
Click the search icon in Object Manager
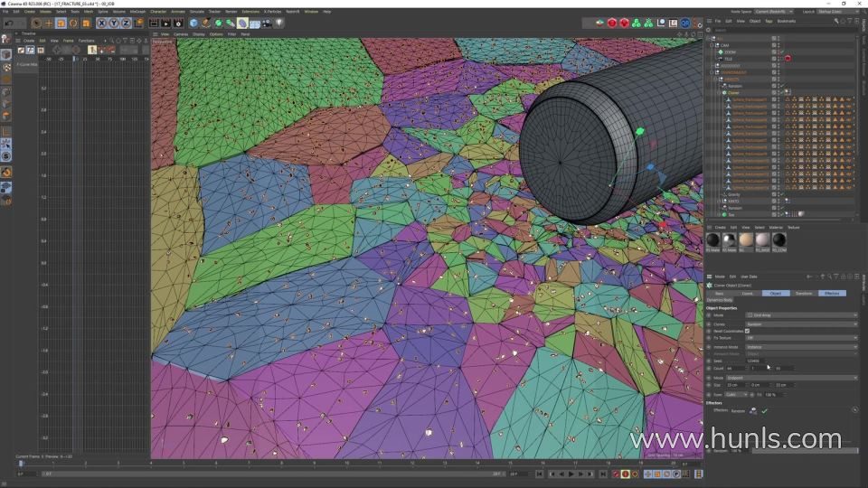click(835, 21)
